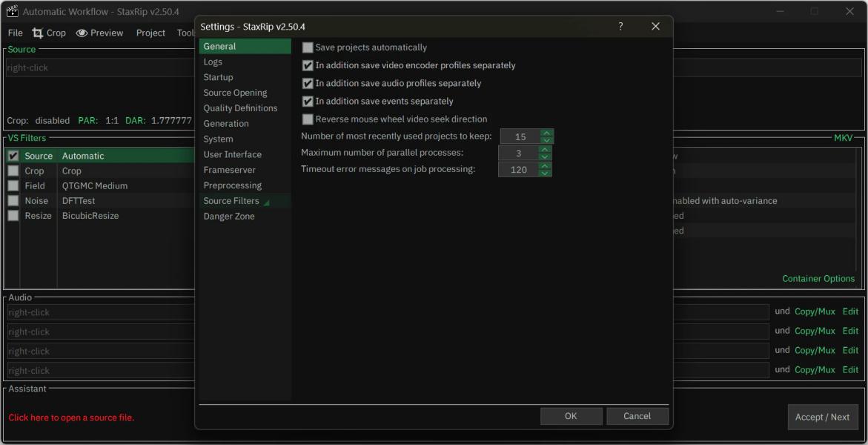This screenshot has height=445, width=868.
Task: Select the Source Filters settings page
Action: point(231,201)
